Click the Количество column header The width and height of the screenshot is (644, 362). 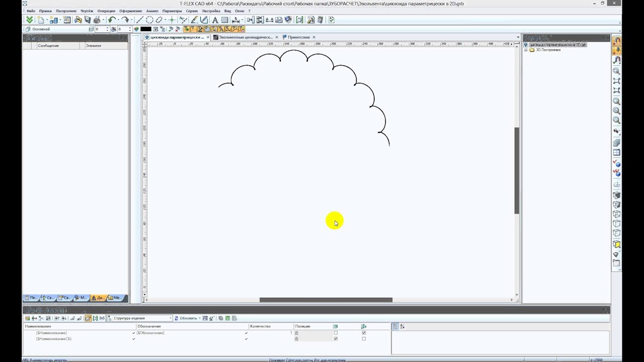(271, 326)
